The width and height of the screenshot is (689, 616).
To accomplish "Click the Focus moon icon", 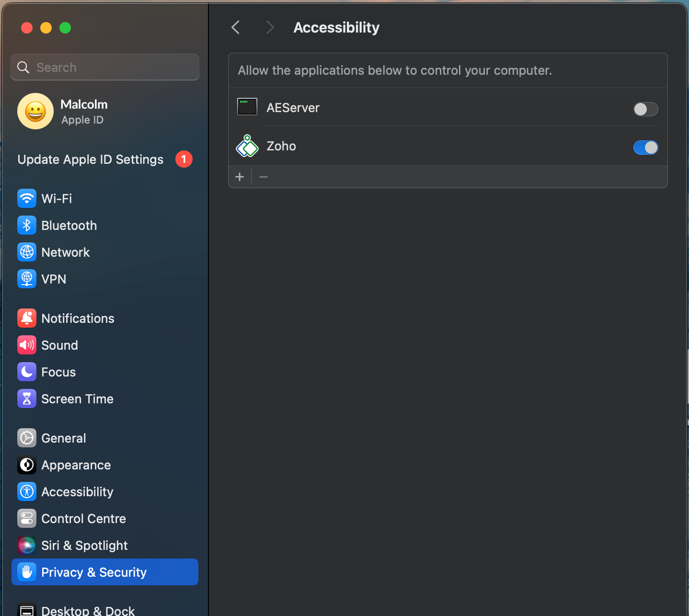I will point(27,372).
